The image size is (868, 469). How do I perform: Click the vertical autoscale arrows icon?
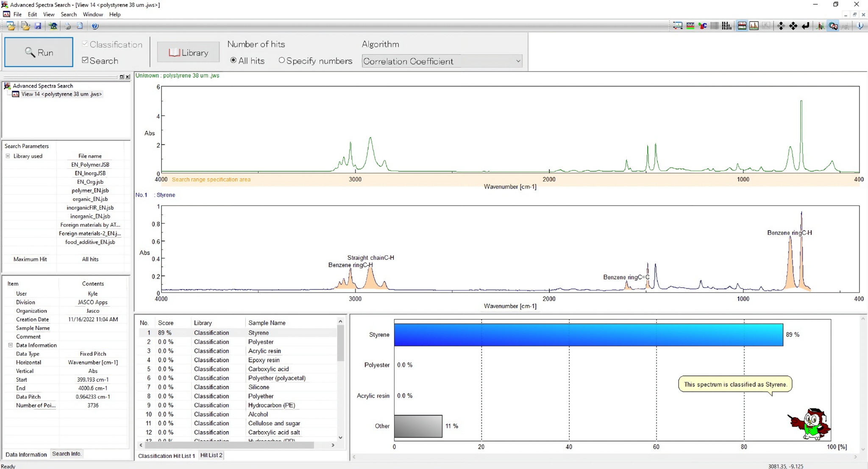pyautogui.click(x=781, y=26)
